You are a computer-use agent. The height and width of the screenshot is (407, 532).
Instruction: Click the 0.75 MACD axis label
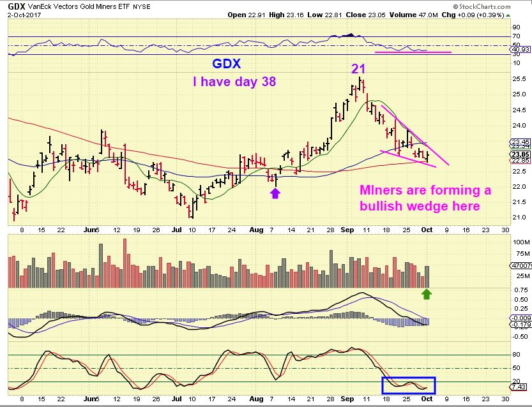pyautogui.click(x=521, y=290)
